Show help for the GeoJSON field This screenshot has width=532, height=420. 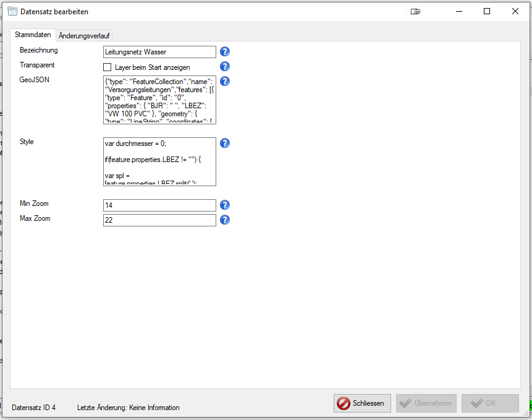pos(225,82)
